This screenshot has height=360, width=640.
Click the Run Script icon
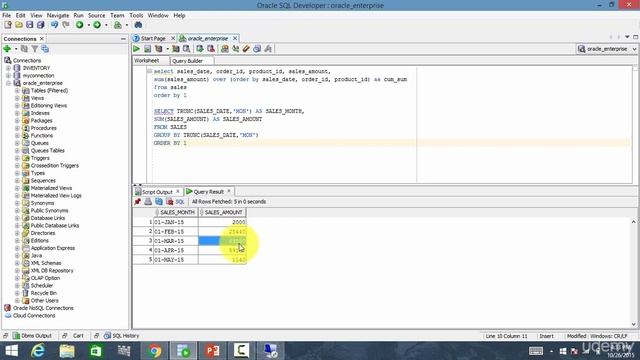point(147,49)
